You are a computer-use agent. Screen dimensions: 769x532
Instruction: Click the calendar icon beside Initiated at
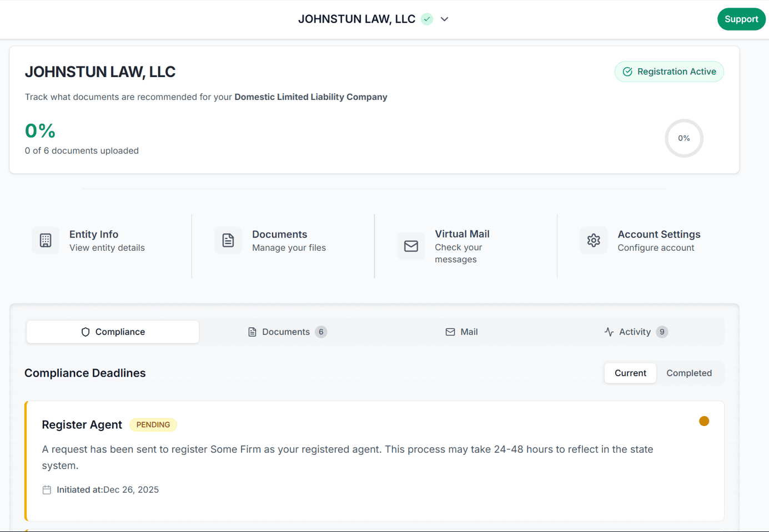(x=47, y=490)
